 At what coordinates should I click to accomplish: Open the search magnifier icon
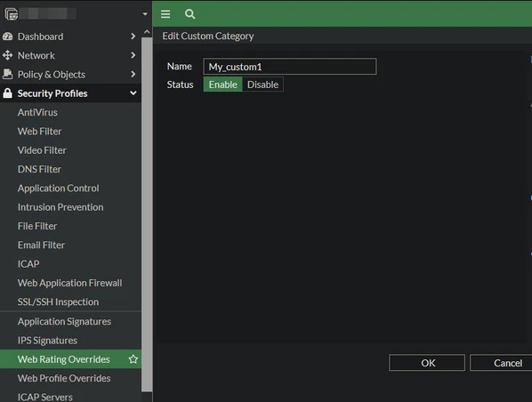tap(190, 14)
